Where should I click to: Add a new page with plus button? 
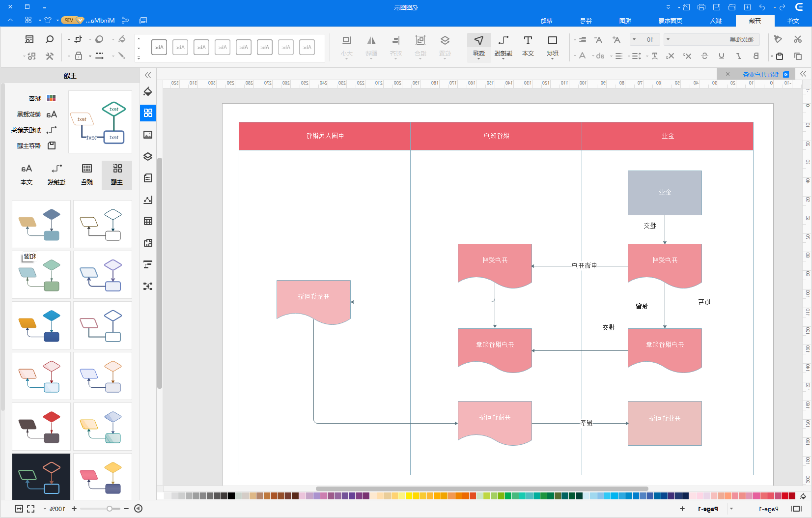(682, 509)
